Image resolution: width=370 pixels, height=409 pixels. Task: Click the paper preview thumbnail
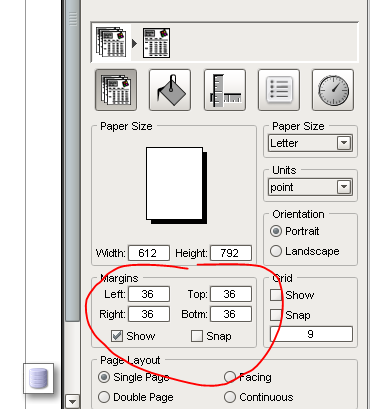click(176, 185)
